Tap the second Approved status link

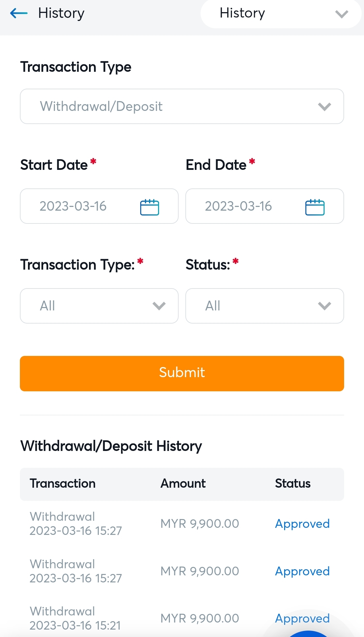pos(302,571)
